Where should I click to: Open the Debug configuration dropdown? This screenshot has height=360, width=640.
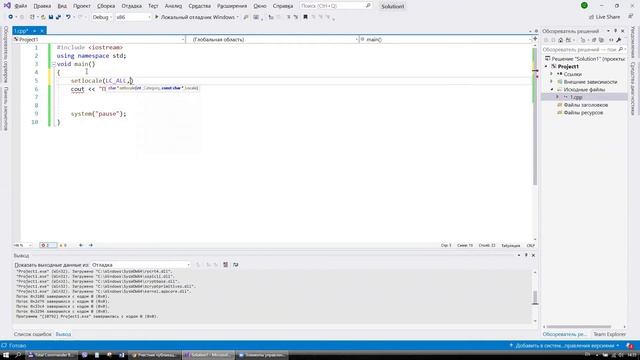(x=102, y=17)
